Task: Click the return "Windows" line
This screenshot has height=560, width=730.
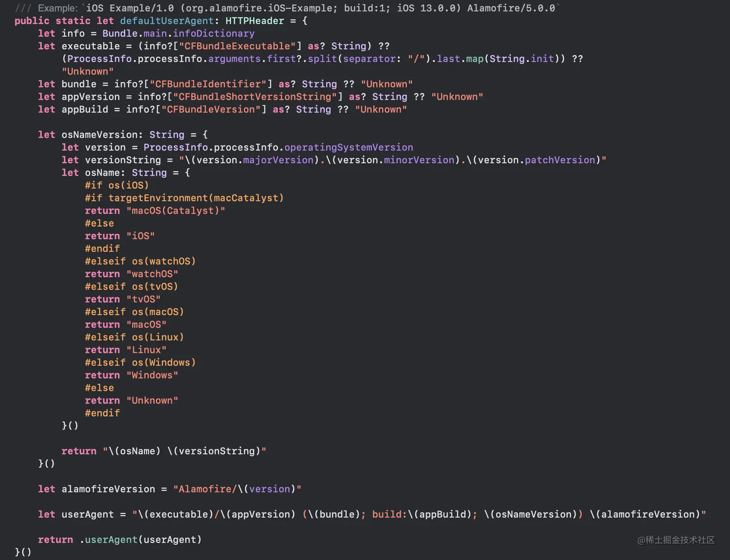Action: (x=132, y=375)
